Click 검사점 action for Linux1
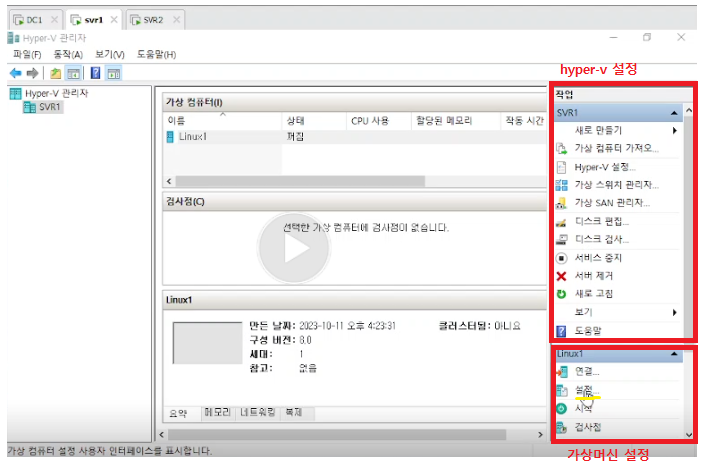Viewport: 703px width, 473px height. (x=588, y=427)
